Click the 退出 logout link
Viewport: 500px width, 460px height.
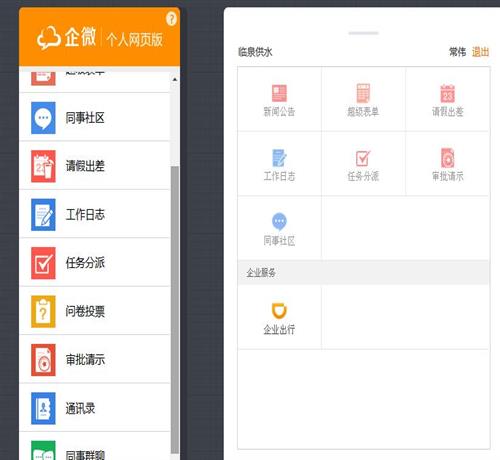tap(480, 52)
